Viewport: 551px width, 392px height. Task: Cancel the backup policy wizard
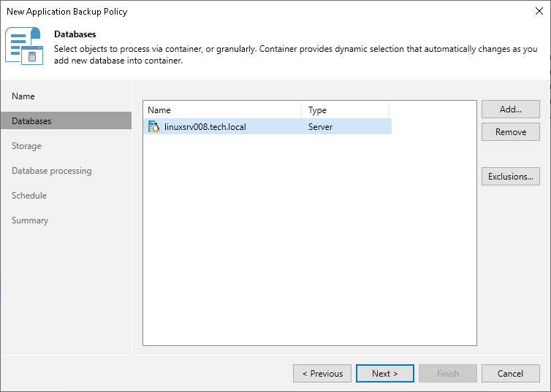[x=511, y=374]
